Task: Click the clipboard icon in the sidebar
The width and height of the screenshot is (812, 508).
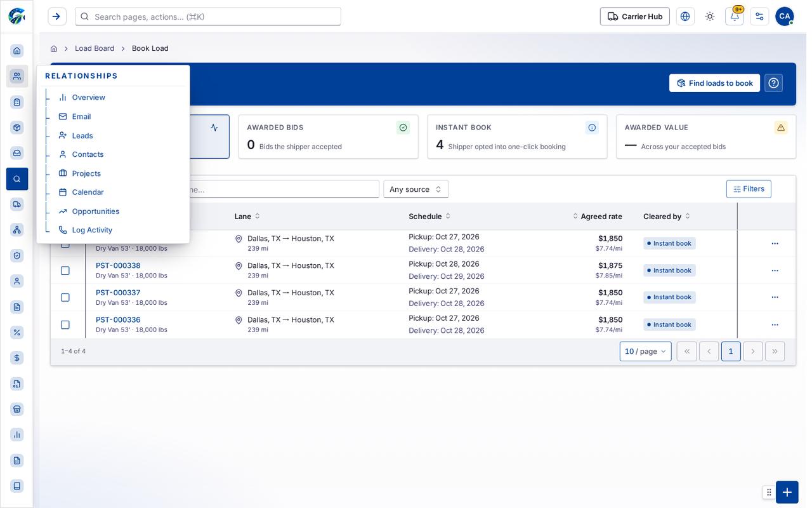Action: [x=17, y=102]
